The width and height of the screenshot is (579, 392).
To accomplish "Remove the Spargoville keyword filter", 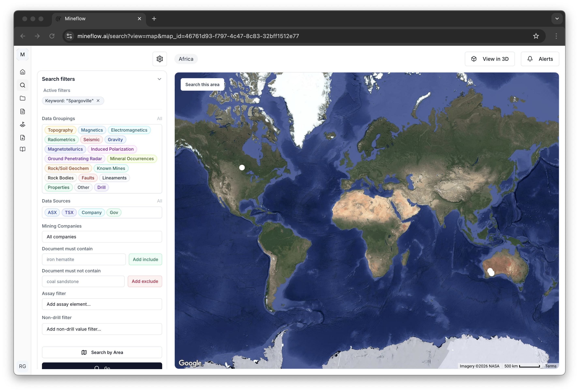I will click(x=98, y=101).
